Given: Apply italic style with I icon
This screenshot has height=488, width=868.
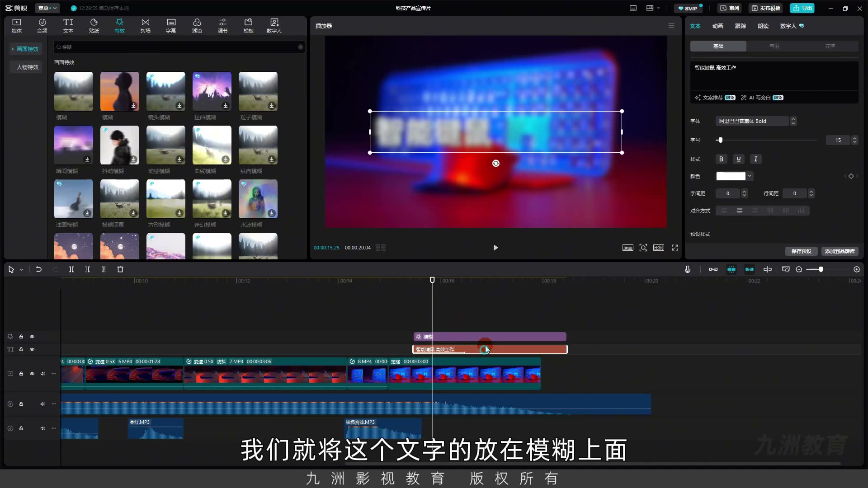Looking at the screenshot, I should point(756,159).
